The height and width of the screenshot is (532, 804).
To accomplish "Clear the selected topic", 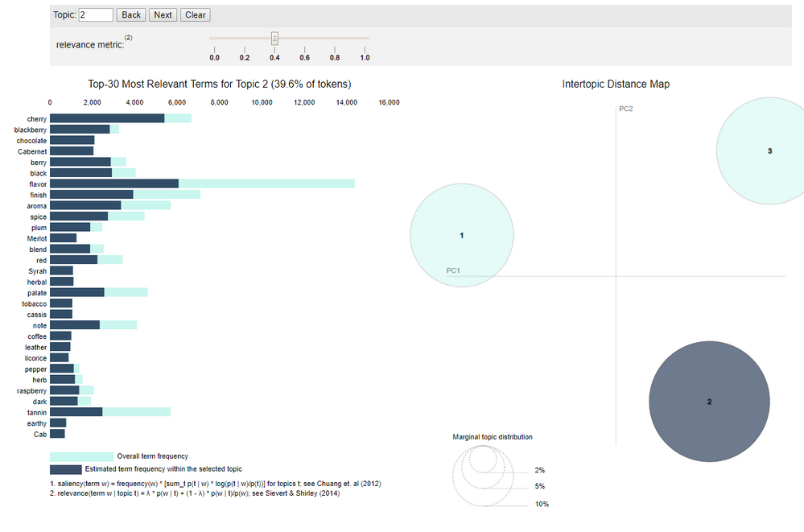I will click(x=195, y=14).
